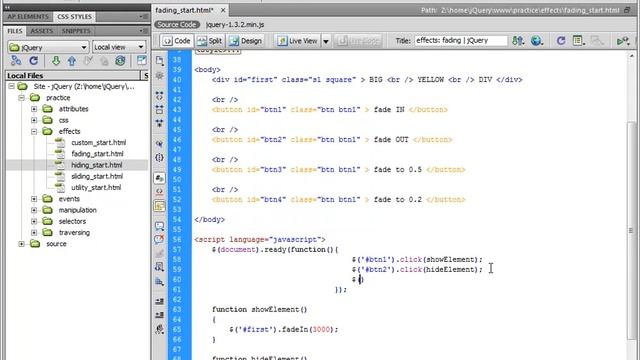The height and width of the screenshot is (360, 640).
Task: Open jquery-1.3.2.min.js related file
Action: click(x=235, y=24)
